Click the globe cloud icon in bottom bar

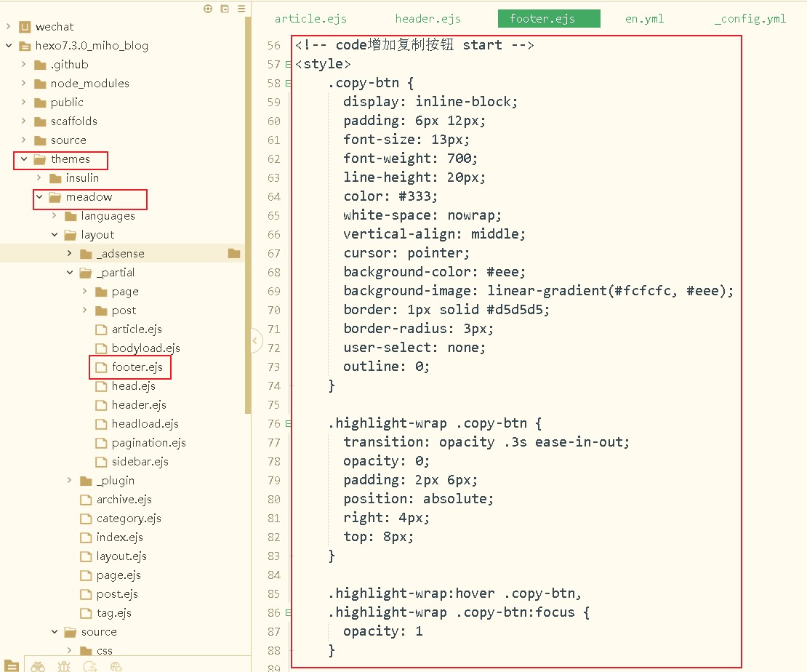[116, 665]
